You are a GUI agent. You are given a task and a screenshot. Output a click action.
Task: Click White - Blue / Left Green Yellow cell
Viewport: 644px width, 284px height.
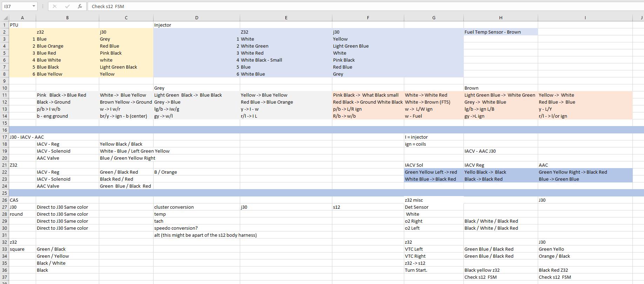pyautogui.click(x=135, y=151)
